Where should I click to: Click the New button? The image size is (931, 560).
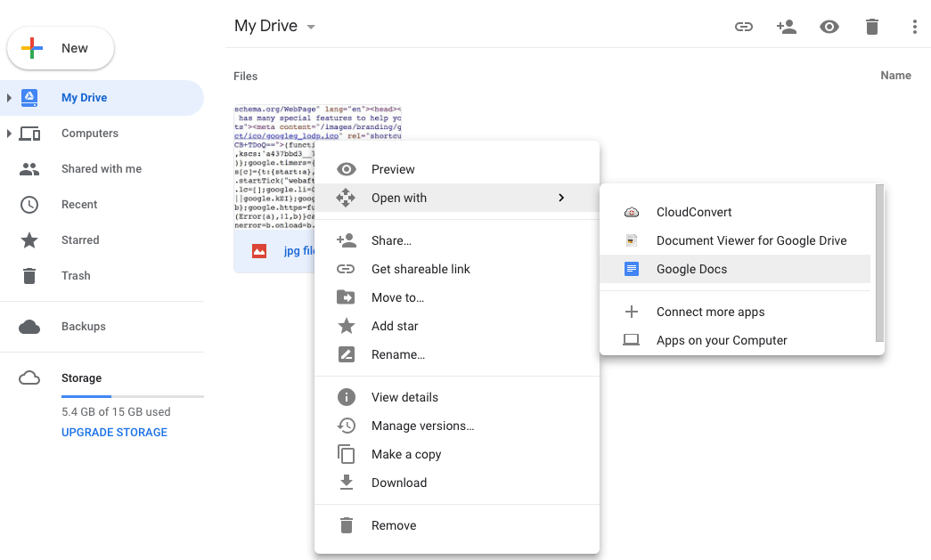point(60,48)
